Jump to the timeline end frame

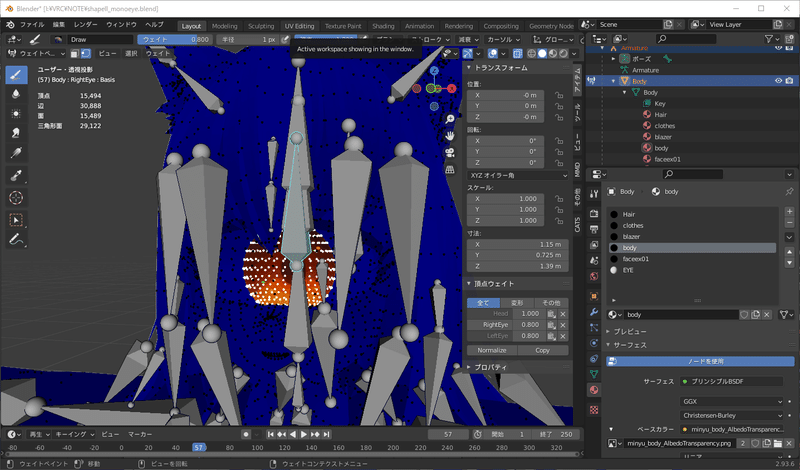point(327,434)
